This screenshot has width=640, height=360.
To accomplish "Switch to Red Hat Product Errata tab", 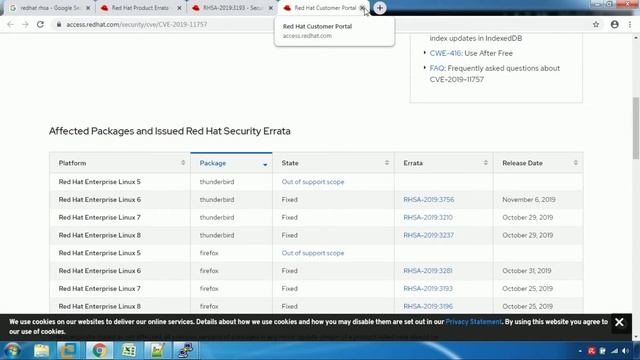I will click(140, 8).
